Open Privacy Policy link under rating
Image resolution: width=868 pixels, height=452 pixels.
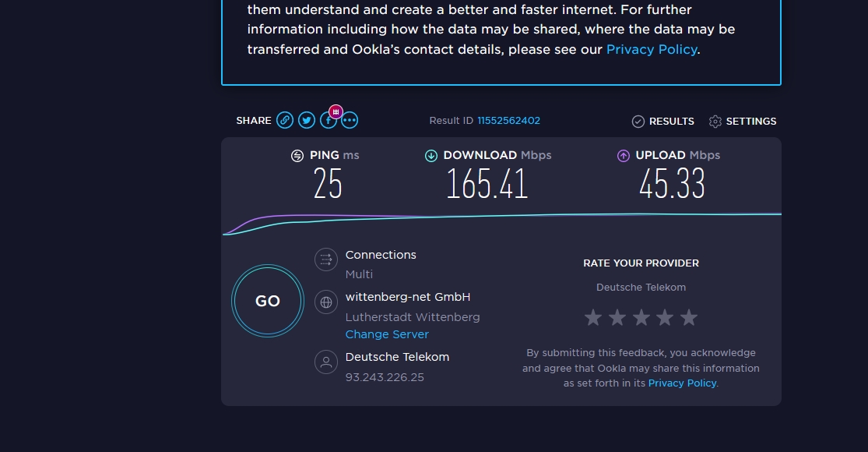point(682,383)
